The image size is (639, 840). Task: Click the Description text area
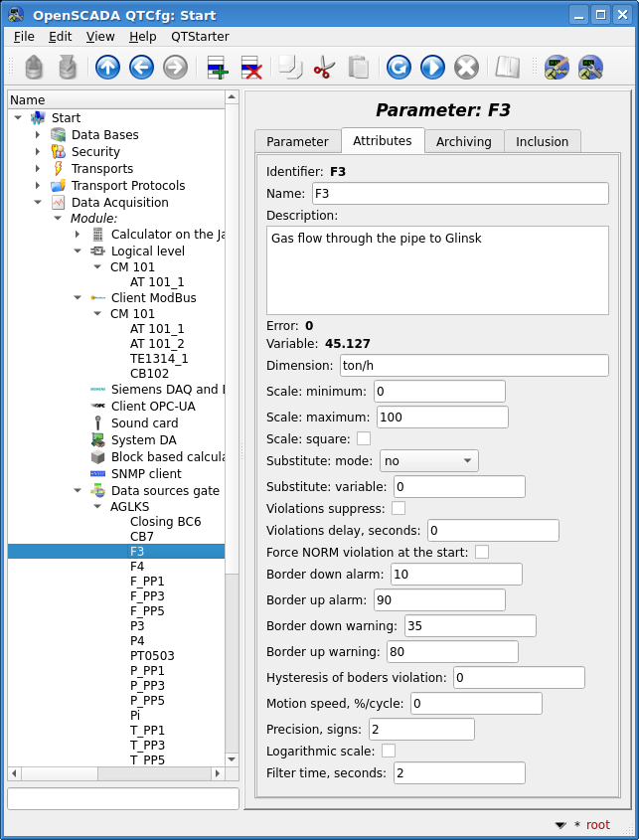point(437,270)
